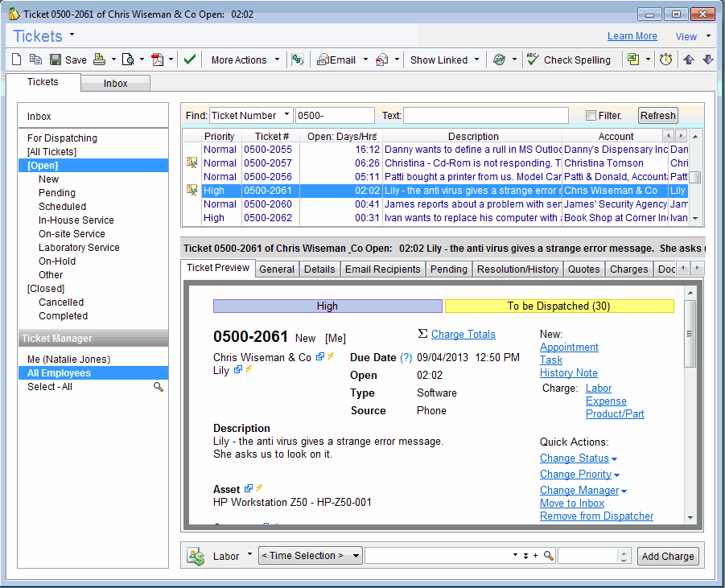Open the Charge Totals link

[463, 335]
